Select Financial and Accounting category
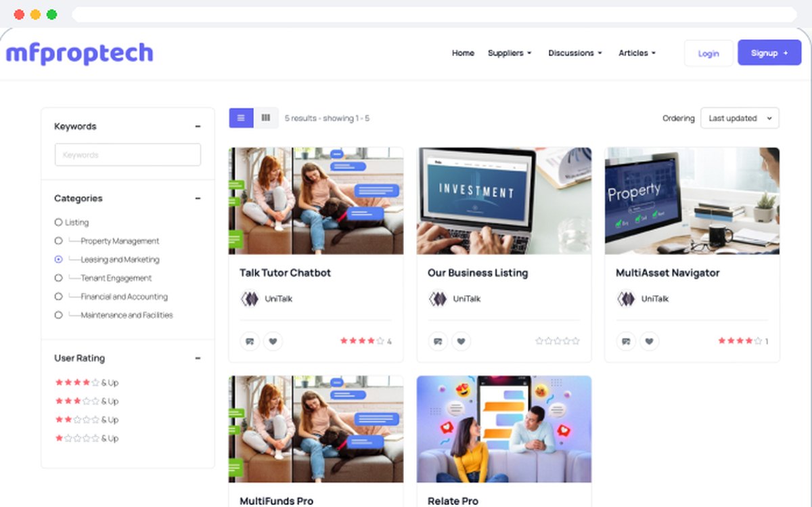Image resolution: width=812 pixels, height=507 pixels. tap(58, 296)
